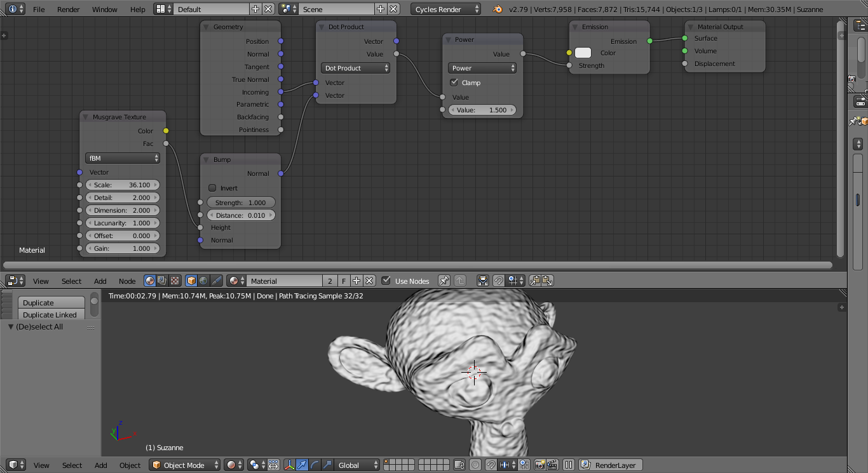Choose line style shader brush icon

216,281
